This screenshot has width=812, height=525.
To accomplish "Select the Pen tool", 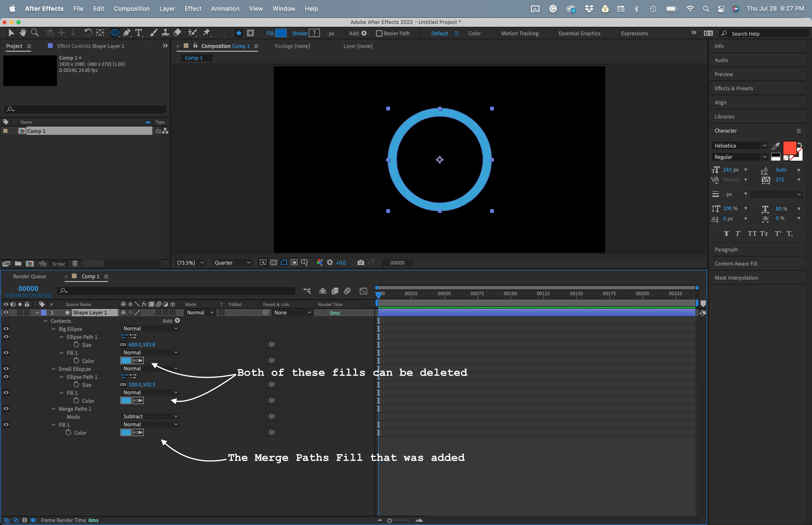I will pos(127,32).
